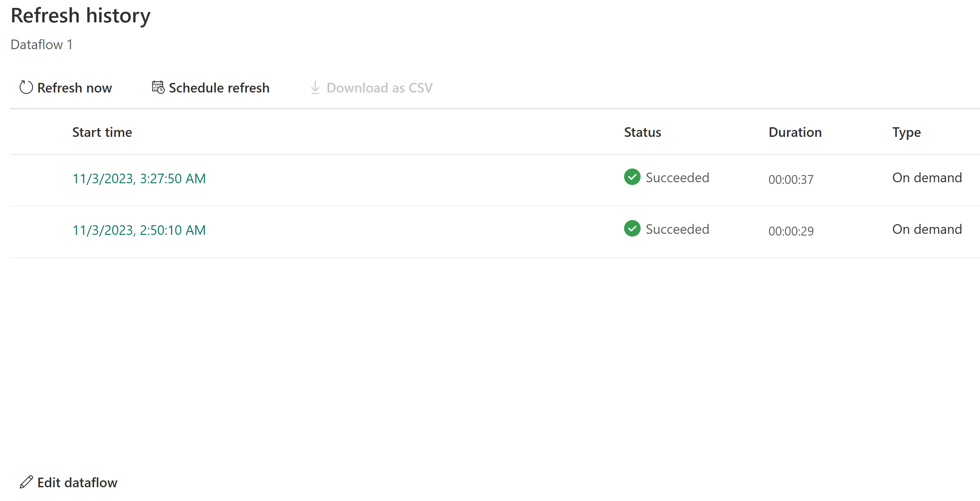Open Edit dataflow at the bottom
Screen dimensions: 980x501
[x=68, y=482]
